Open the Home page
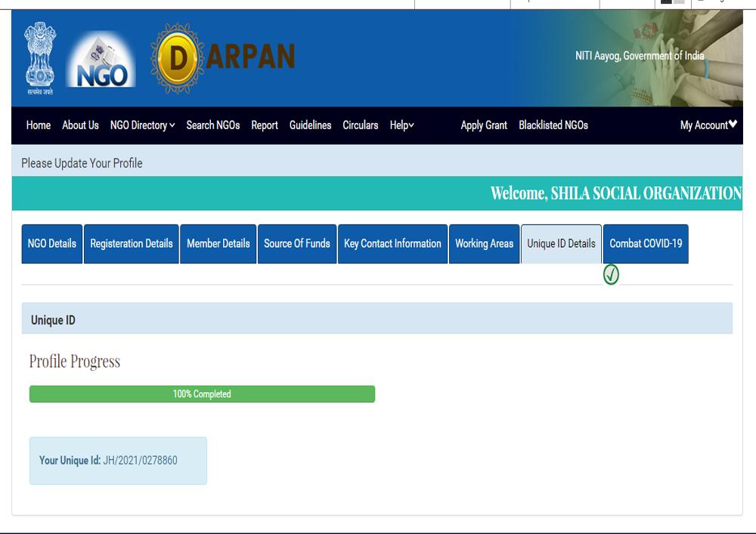Screen dimensions: 756x534 pyautogui.click(x=39, y=125)
